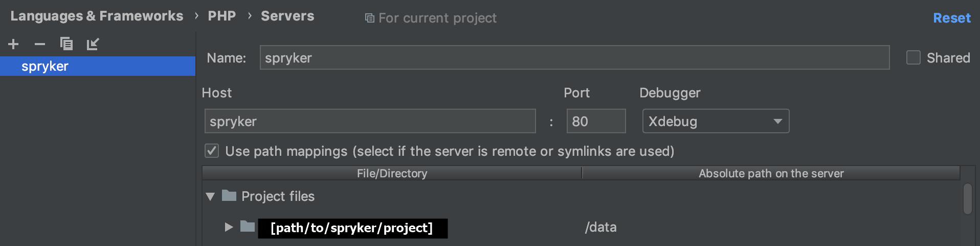Click the Reset link
Image resolution: width=980 pixels, height=246 pixels.
click(951, 18)
